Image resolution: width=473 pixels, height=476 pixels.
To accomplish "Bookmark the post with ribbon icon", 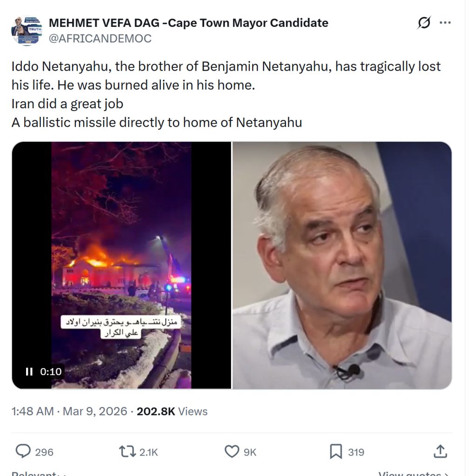I will click(336, 451).
